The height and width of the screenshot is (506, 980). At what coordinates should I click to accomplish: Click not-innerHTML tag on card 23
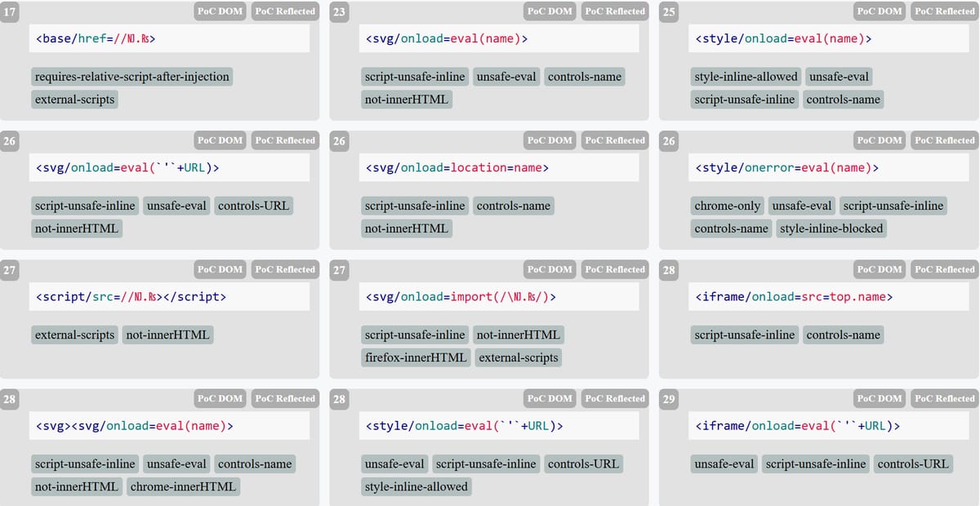point(407,100)
